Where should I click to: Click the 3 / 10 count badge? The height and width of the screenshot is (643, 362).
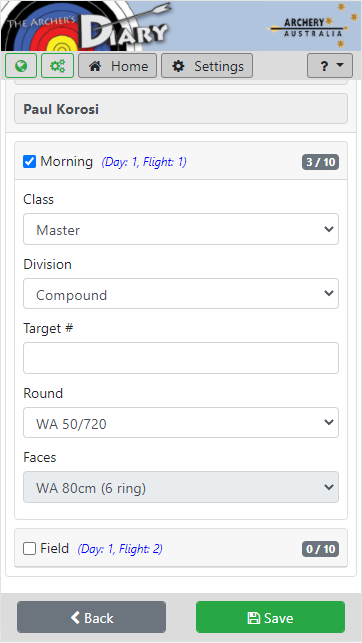pos(321,162)
